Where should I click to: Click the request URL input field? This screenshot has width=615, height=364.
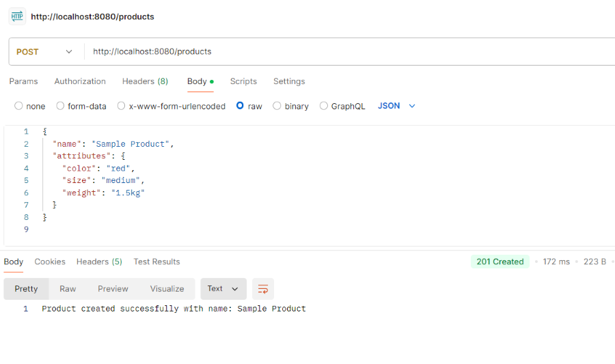click(x=342, y=52)
